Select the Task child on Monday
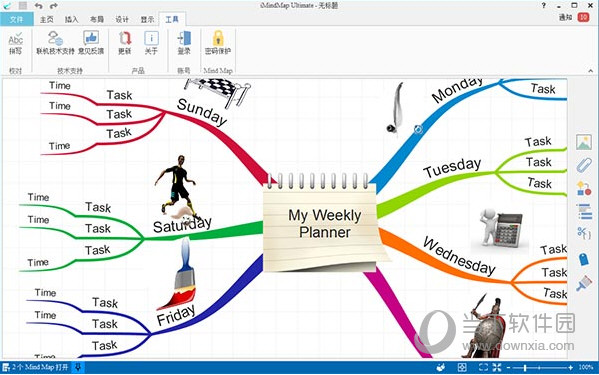 pos(543,89)
